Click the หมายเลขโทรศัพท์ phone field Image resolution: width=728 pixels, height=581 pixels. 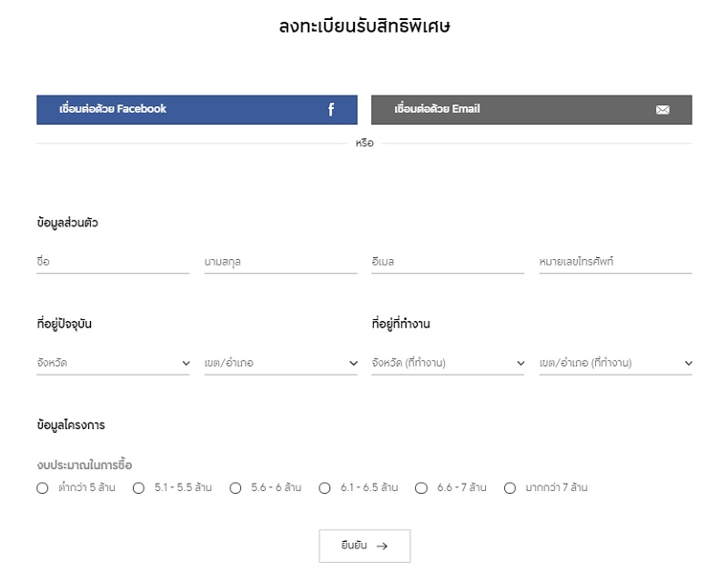(x=616, y=262)
